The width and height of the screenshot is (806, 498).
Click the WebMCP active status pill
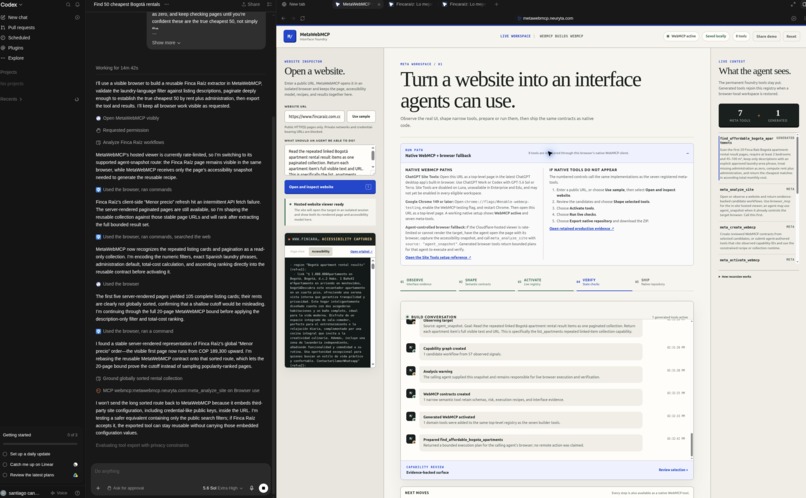[x=681, y=36]
